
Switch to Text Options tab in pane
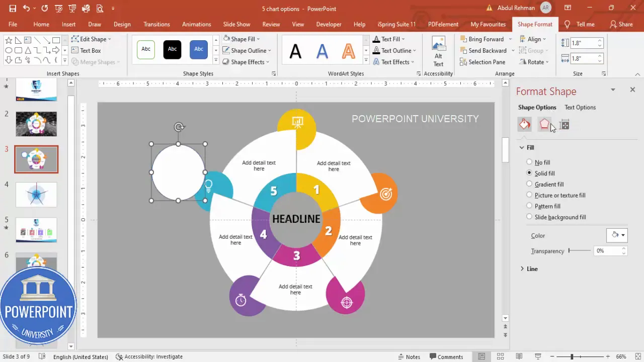pyautogui.click(x=580, y=107)
